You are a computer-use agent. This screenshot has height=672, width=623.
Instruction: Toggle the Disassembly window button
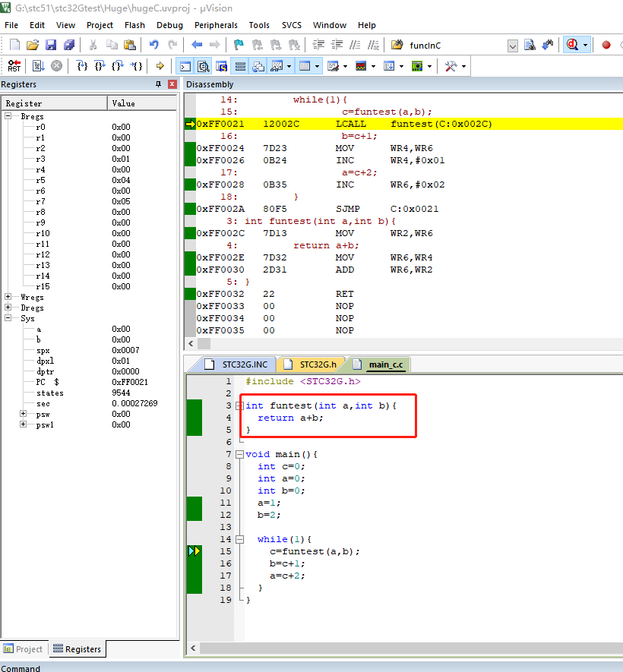pyautogui.click(x=204, y=66)
